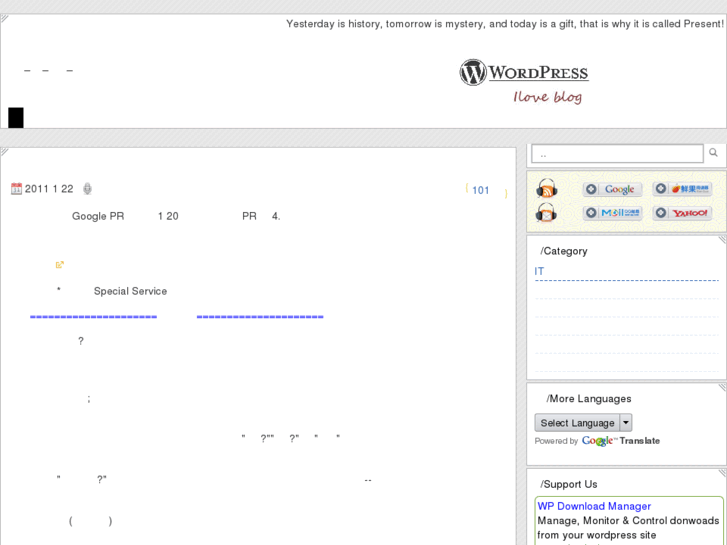The height and width of the screenshot is (545, 727).
Task: Click the 'Special Service' text
Action: [130, 291]
